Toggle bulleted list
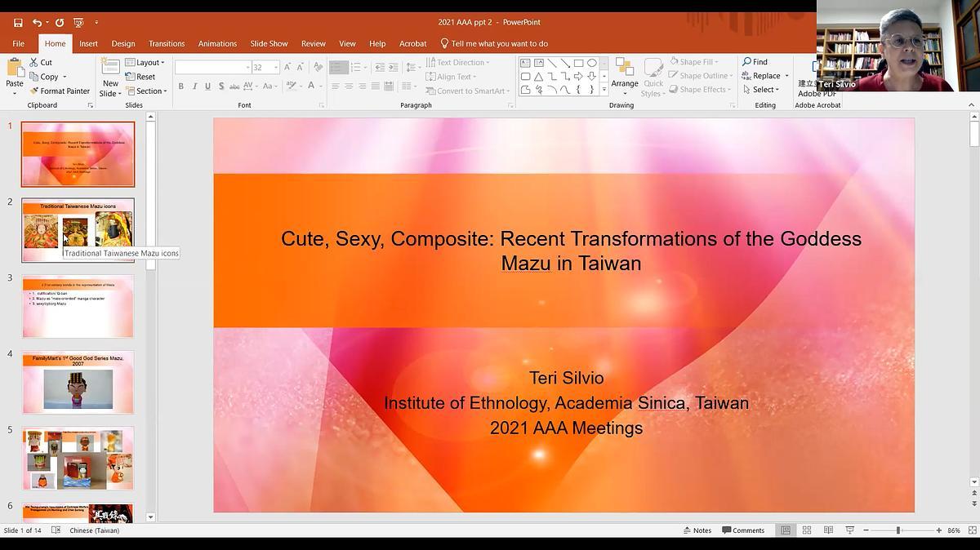980x550 pixels. click(338, 68)
